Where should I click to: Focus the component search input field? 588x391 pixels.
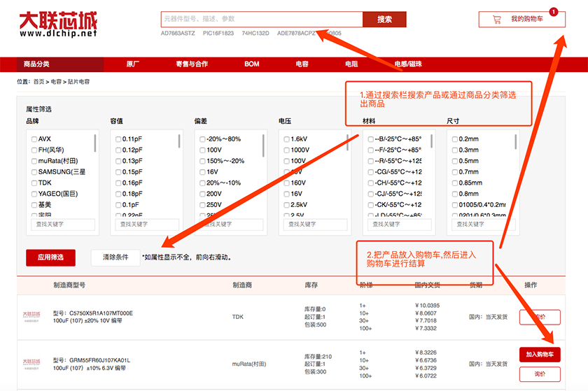pos(261,19)
